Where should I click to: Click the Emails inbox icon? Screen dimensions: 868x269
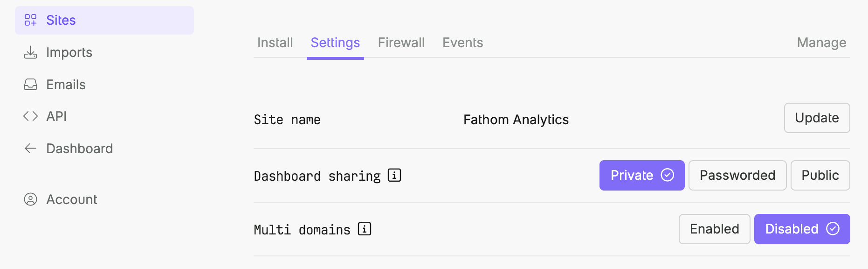coord(30,85)
